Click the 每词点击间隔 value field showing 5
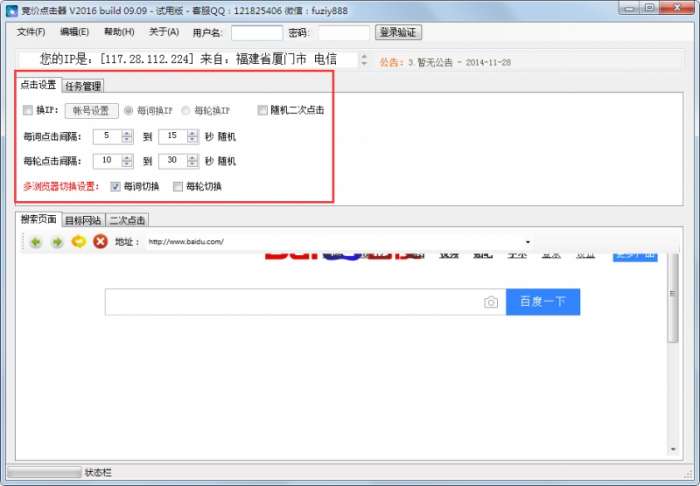 pyautogui.click(x=107, y=136)
